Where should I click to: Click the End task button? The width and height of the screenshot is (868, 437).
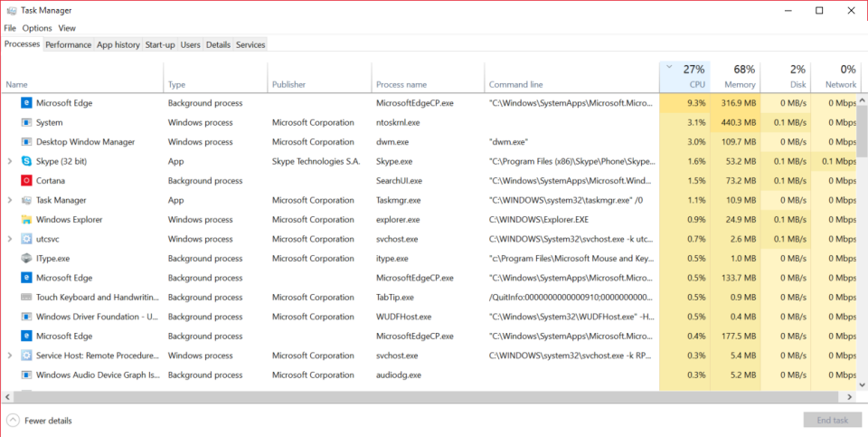pyautogui.click(x=833, y=420)
